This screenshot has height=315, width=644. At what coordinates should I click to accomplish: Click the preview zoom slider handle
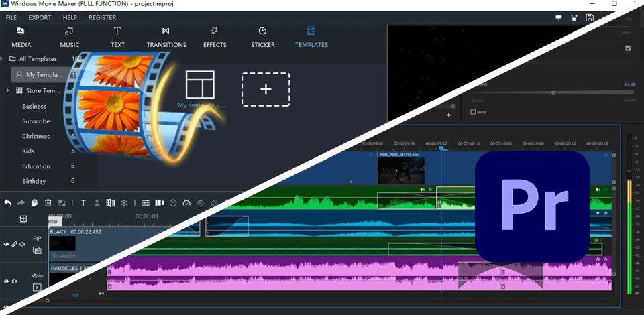(453, 106)
